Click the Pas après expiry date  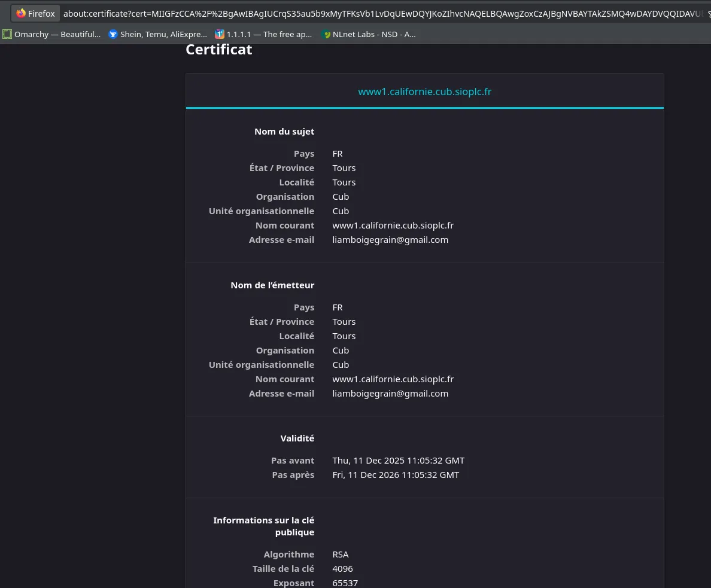pos(396,475)
